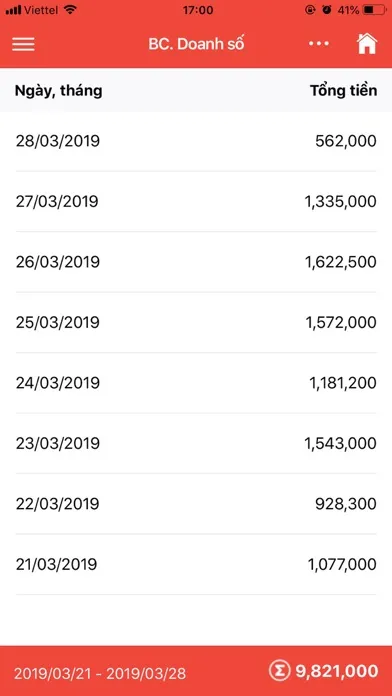The width and height of the screenshot is (392, 696).
Task: Select the 25/03/2019 entry
Action: tap(196, 322)
